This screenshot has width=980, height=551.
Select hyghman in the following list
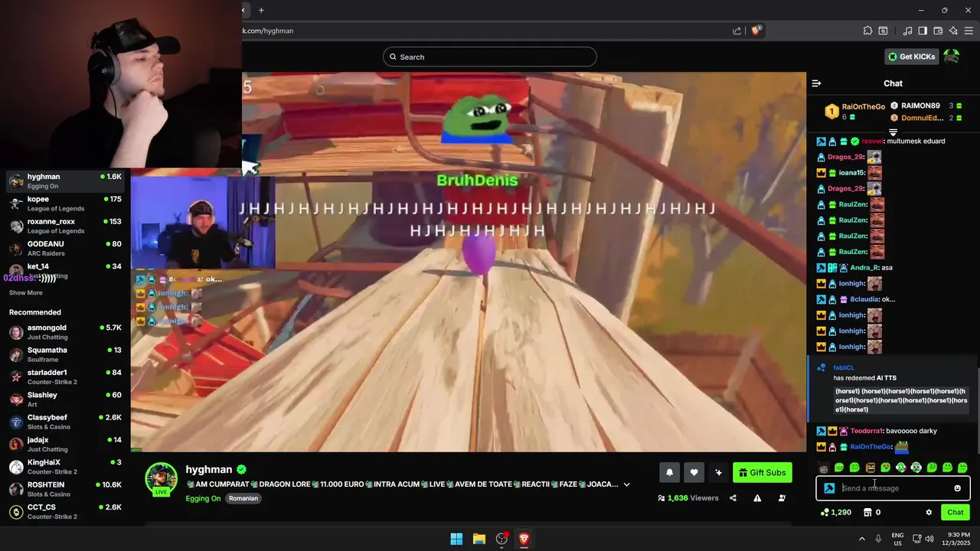(x=65, y=181)
